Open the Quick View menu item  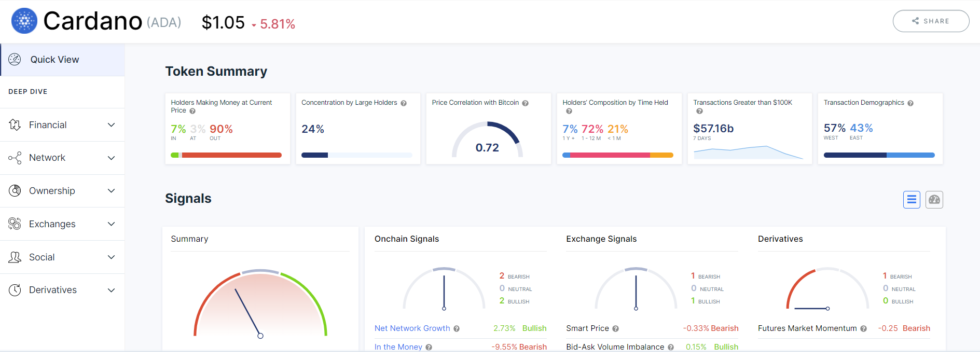click(62, 60)
